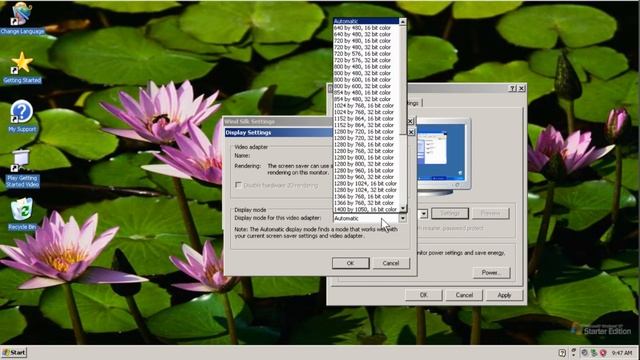Screen dimensions: 640x360
Task: Select 720 by 480, 16 bit color
Action: tap(366, 41)
